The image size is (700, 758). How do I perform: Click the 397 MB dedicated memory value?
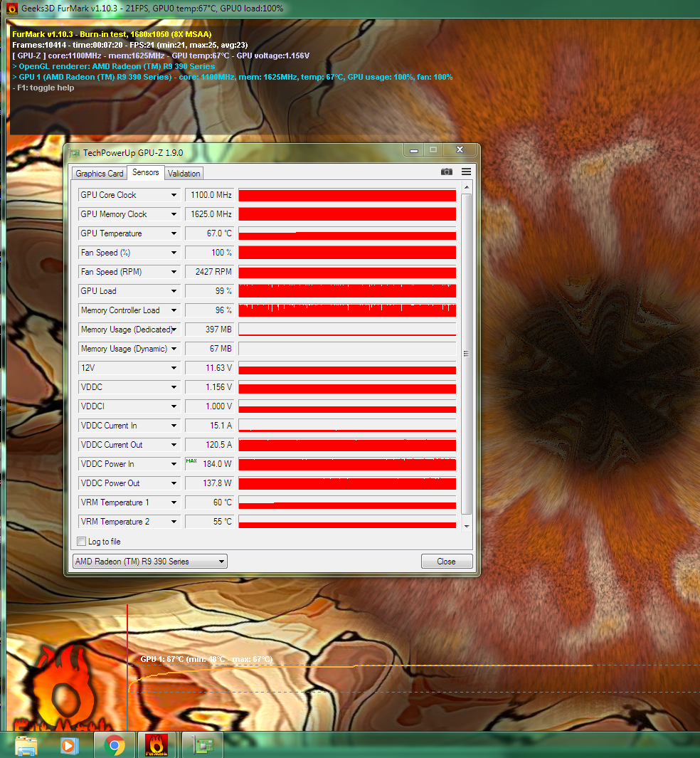pos(210,330)
